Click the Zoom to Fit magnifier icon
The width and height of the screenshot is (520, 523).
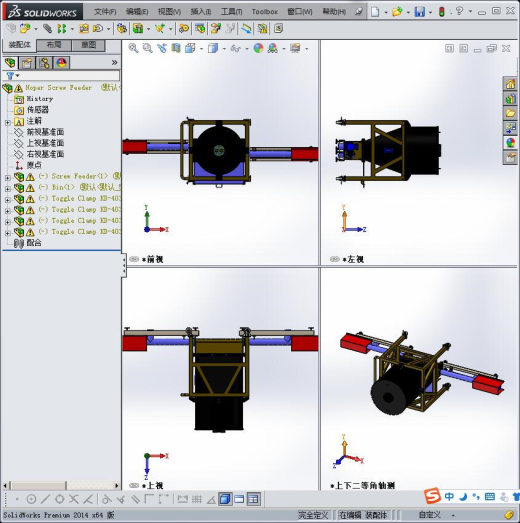click(x=133, y=48)
